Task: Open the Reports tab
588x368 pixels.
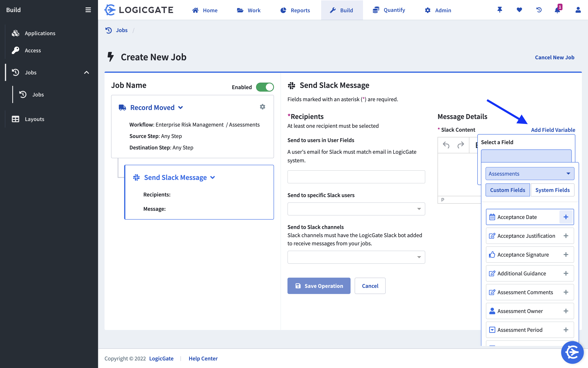Action: coord(295,10)
